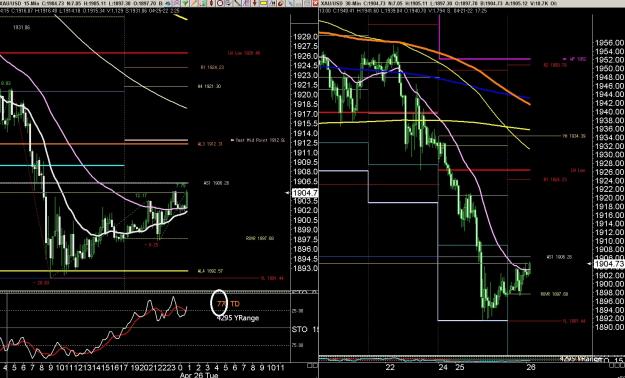Click current price tag 1904.7 on left chart

pyautogui.click(x=305, y=193)
